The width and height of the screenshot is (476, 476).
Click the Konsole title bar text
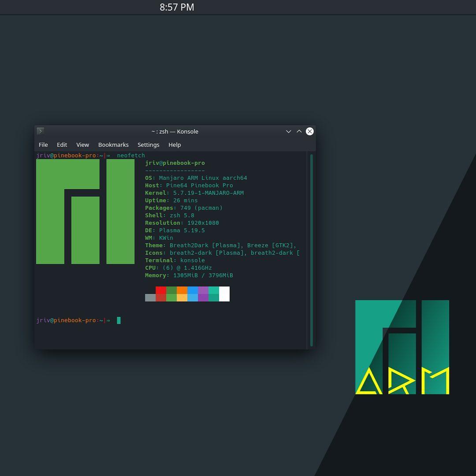click(175, 131)
